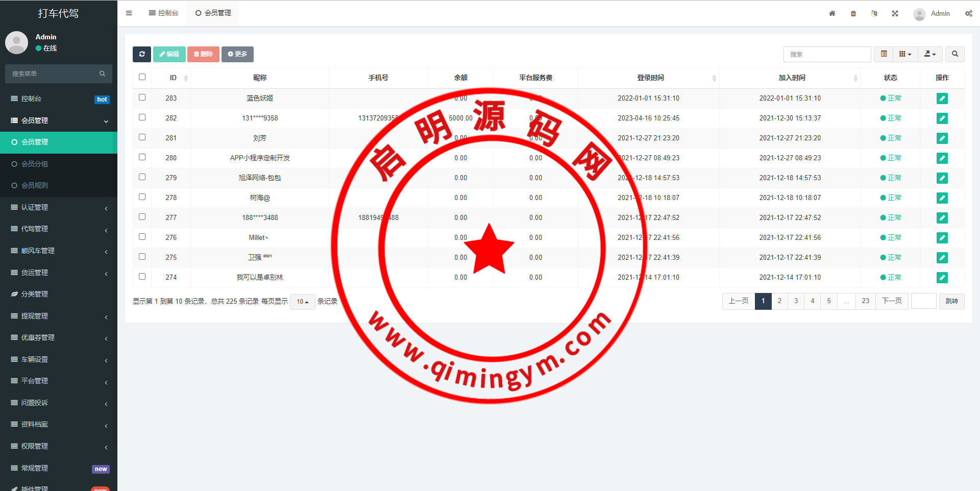This screenshot has height=491, width=980.
Task: Toggle fullscreen with the expand icon
Action: (895, 13)
